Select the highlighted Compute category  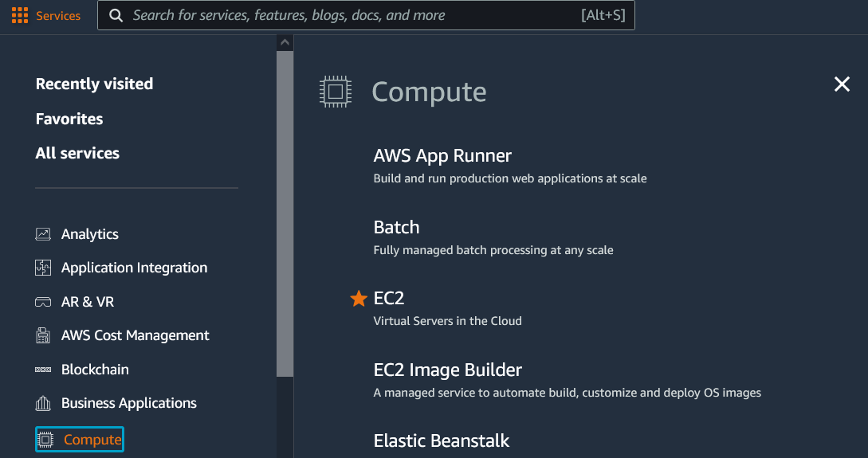click(80, 439)
